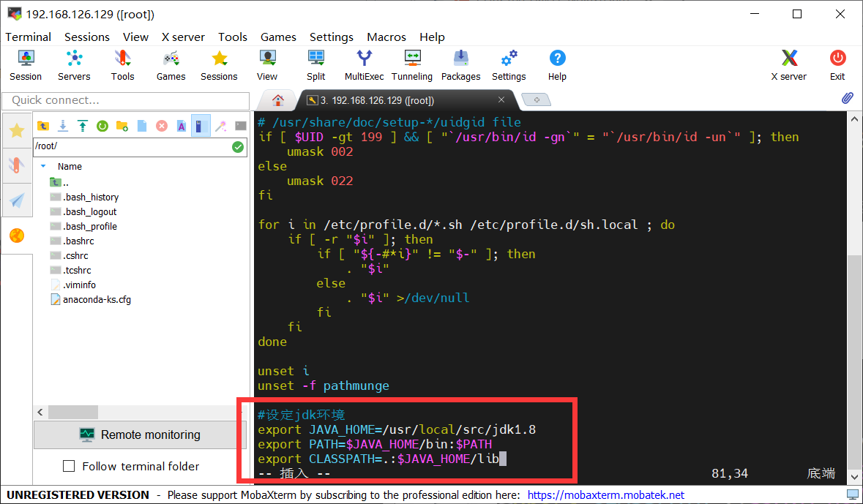Enable Follow terminal folder checkbox
863x504 pixels.
tap(69, 466)
